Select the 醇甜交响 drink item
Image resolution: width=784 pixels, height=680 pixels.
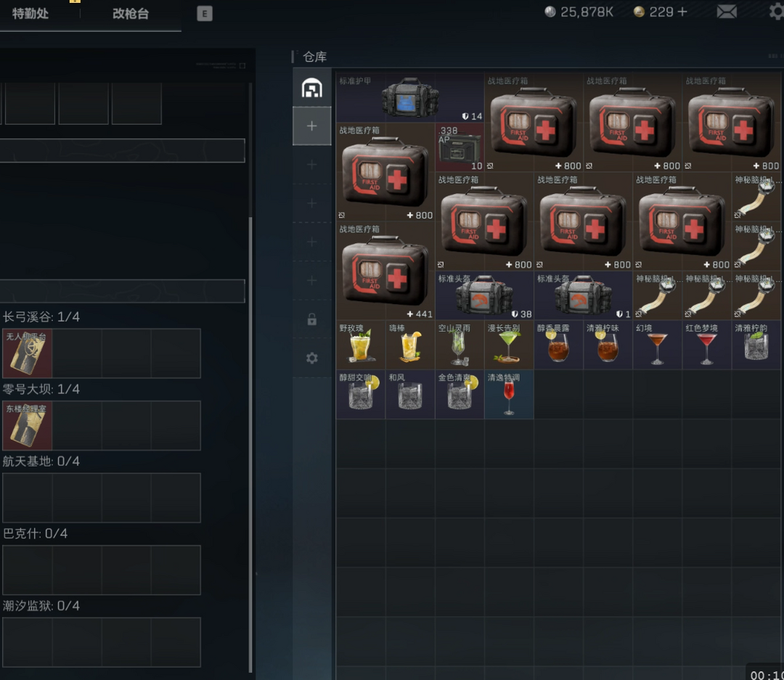(x=361, y=395)
